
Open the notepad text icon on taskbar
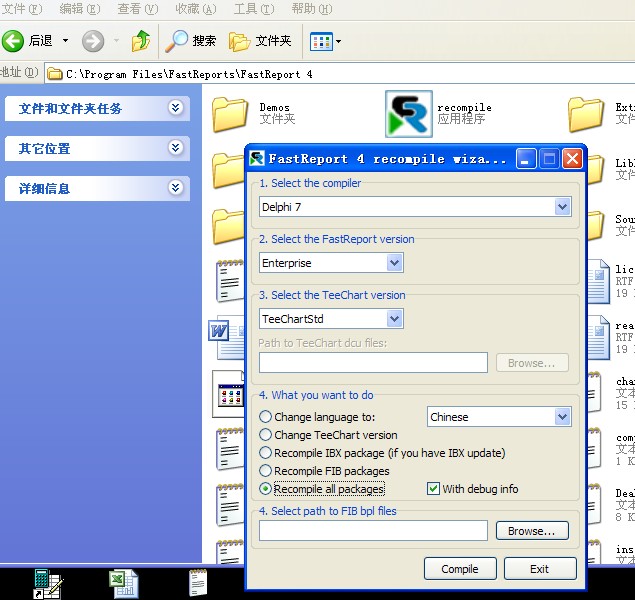[x=198, y=583]
